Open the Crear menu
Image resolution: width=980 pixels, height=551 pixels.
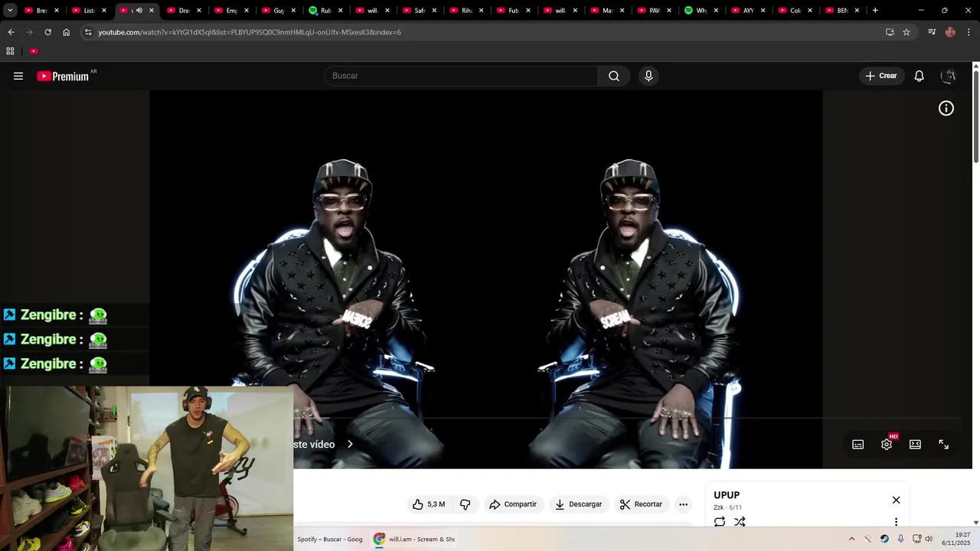880,76
